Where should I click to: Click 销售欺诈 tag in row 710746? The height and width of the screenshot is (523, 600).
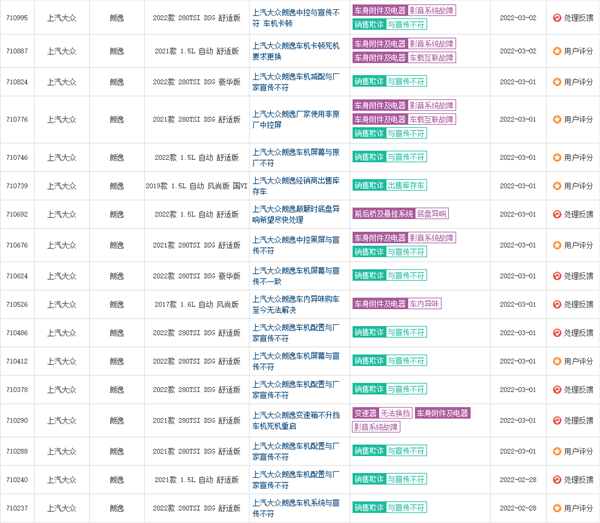pos(369,156)
